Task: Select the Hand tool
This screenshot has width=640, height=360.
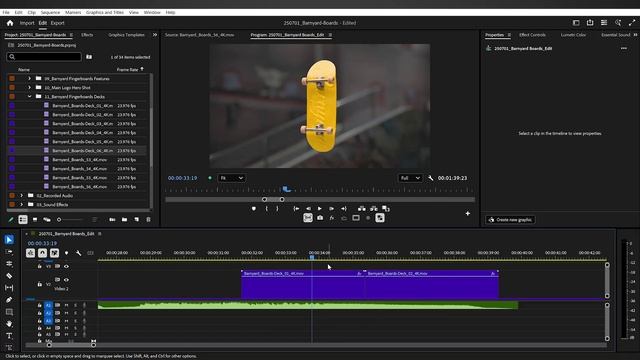Action: [x=9, y=324]
